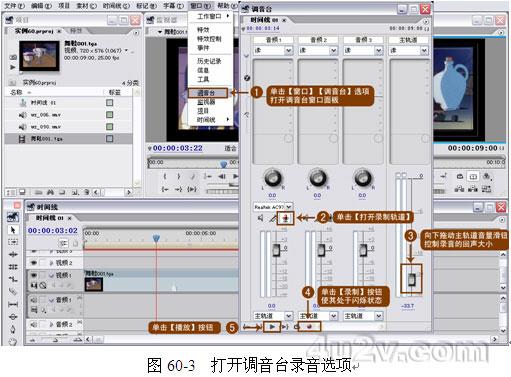511x377 pixels.
Task: Select the Rate Stretch tool
Action: pyautogui.click(x=13, y=279)
